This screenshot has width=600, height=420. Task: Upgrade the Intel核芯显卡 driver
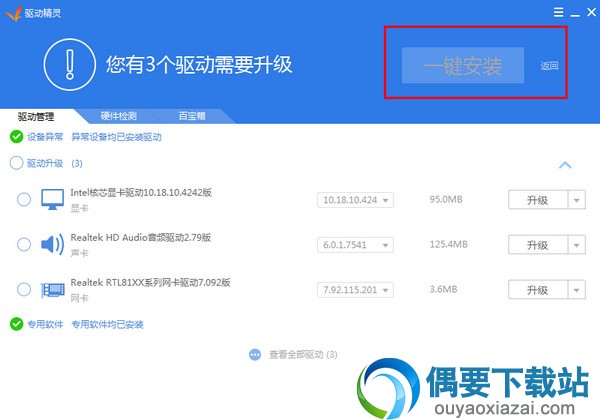pyautogui.click(x=538, y=200)
